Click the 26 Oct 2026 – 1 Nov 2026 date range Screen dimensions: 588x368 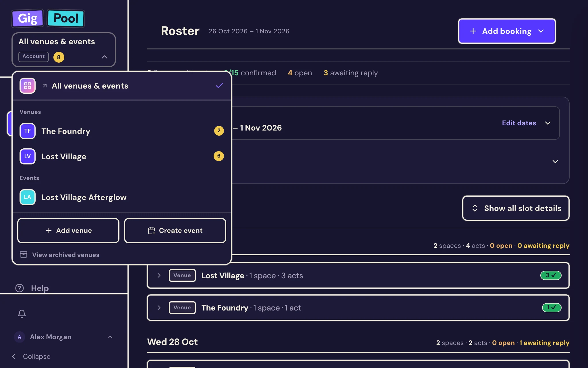pos(249,31)
